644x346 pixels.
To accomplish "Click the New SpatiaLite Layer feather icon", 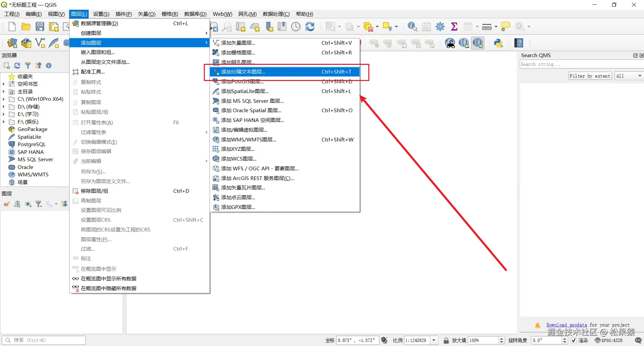I will [x=54, y=43].
